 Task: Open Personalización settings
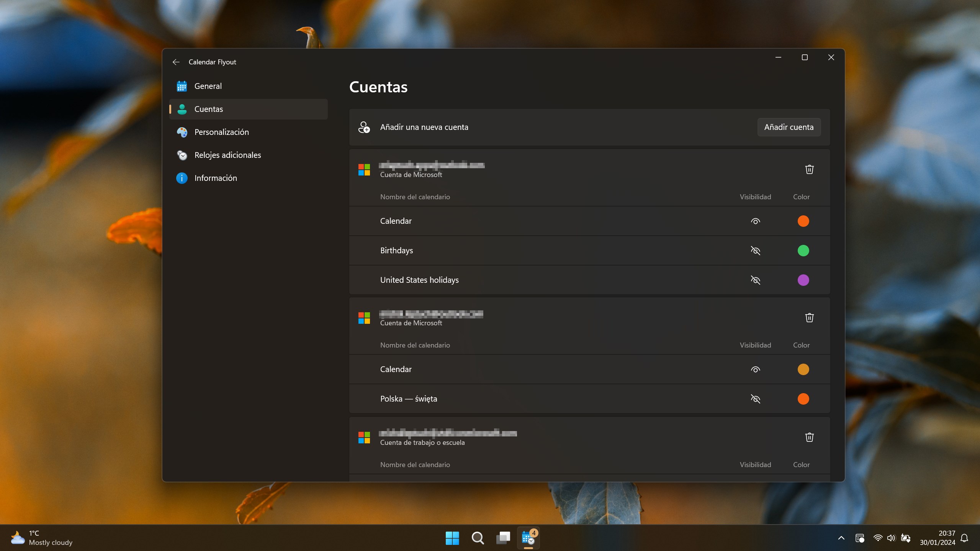tap(248, 132)
